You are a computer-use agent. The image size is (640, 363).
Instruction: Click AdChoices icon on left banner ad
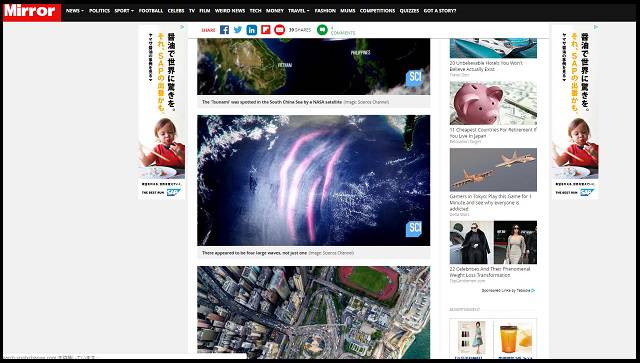pyautogui.click(x=182, y=27)
